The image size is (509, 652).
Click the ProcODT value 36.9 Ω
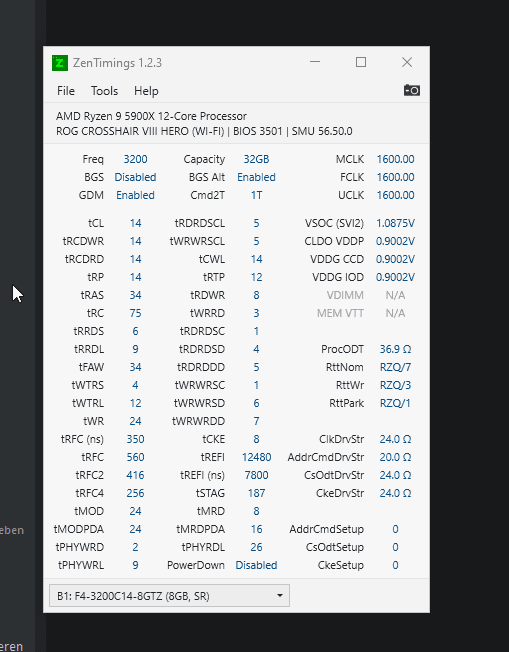[x=395, y=349]
